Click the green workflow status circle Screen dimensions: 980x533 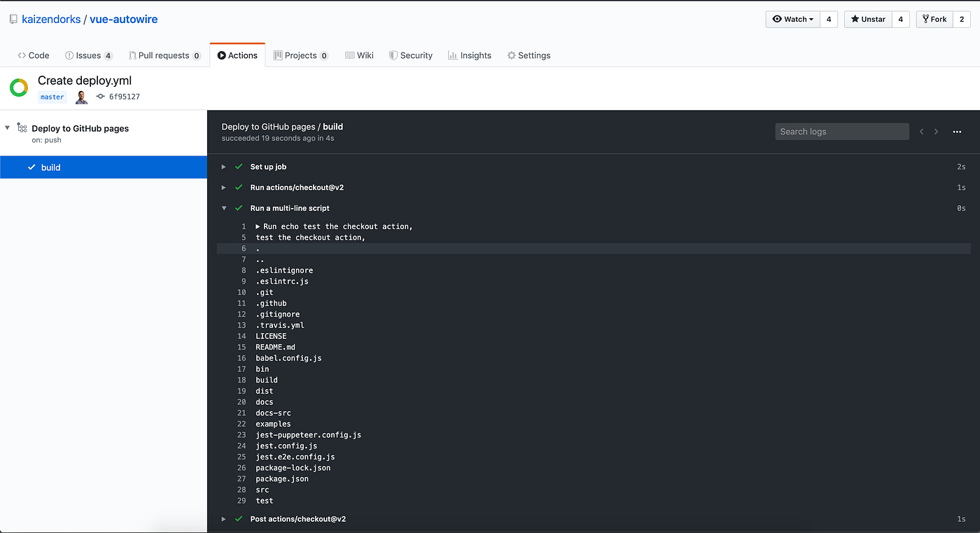tap(18, 88)
